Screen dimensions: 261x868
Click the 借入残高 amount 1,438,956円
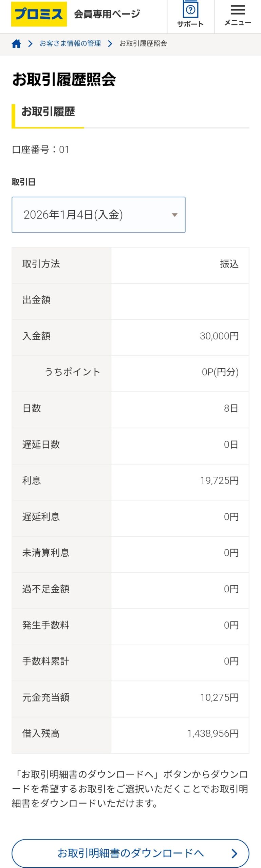[x=213, y=733]
